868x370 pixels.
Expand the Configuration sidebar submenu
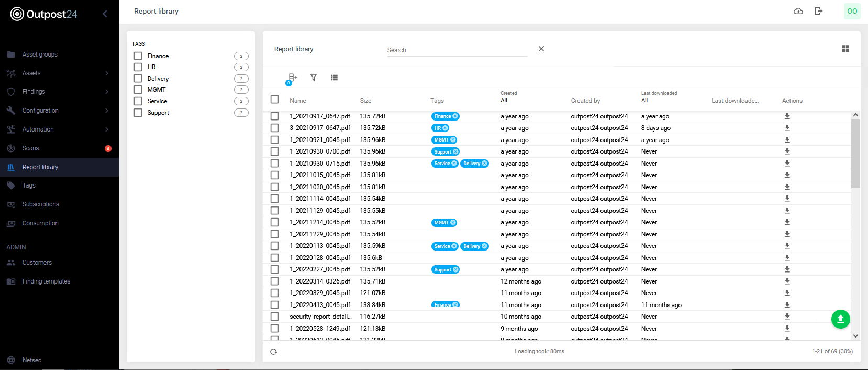tap(107, 111)
